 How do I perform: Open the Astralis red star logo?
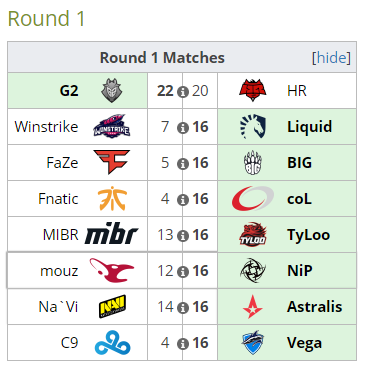tap(253, 307)
